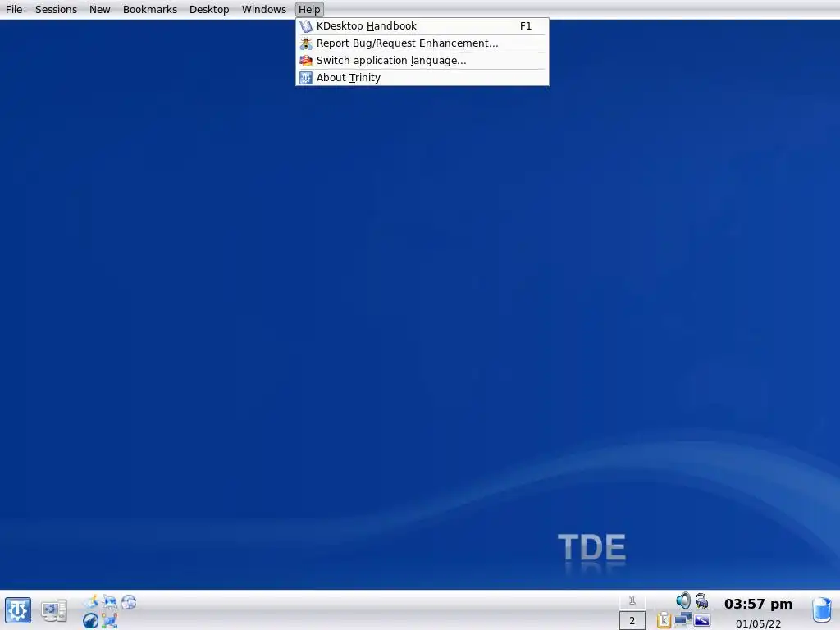Image resolution: width=840 pixels, height=630 pixels.
Task: Open the speaker volume tray icon
Action: pos(683,600)
